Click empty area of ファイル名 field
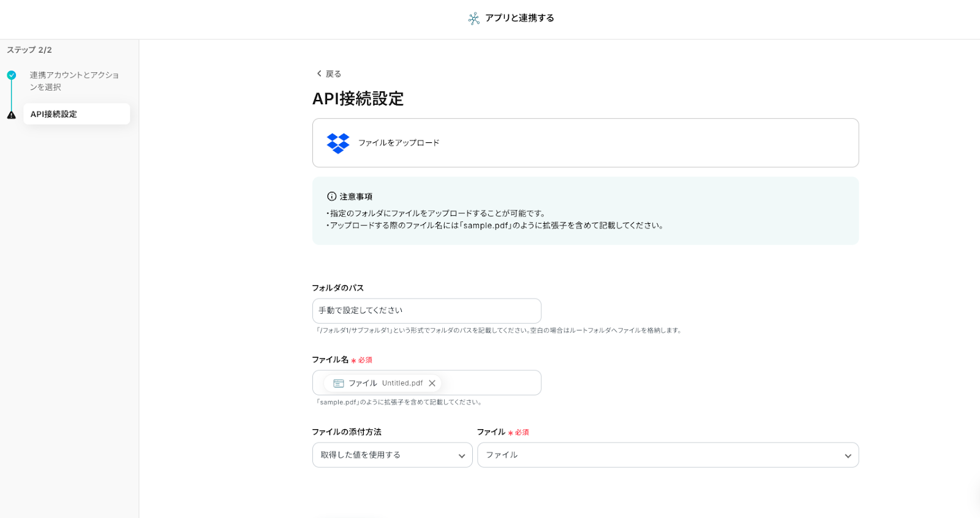This screenshot has height=518, width=980. point(490,383)
